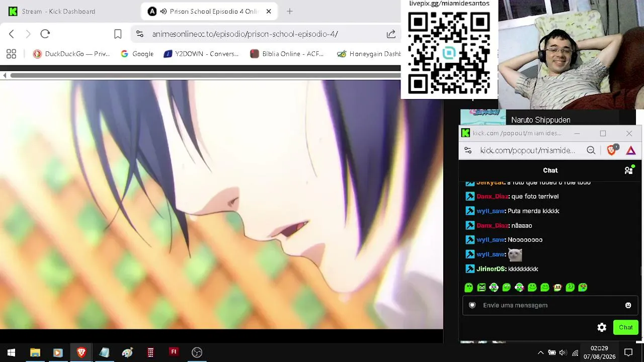Screen dimensions: 644x362
Task: Insert the seventh quick emote in chat row
Action: coord(545,288)
